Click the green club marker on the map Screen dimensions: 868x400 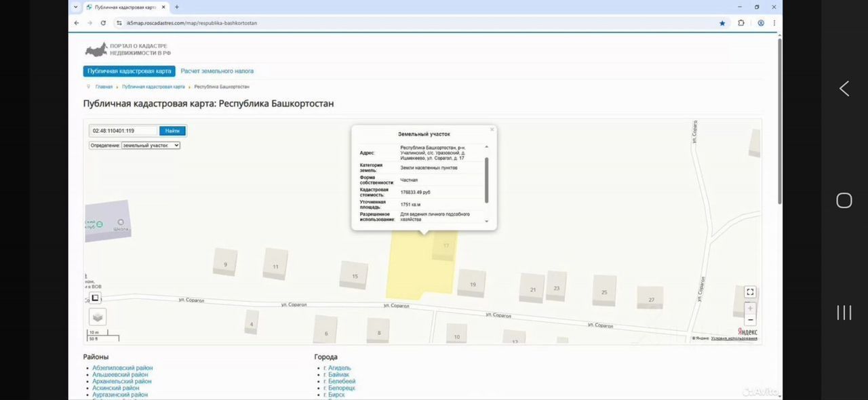(100, 224)
